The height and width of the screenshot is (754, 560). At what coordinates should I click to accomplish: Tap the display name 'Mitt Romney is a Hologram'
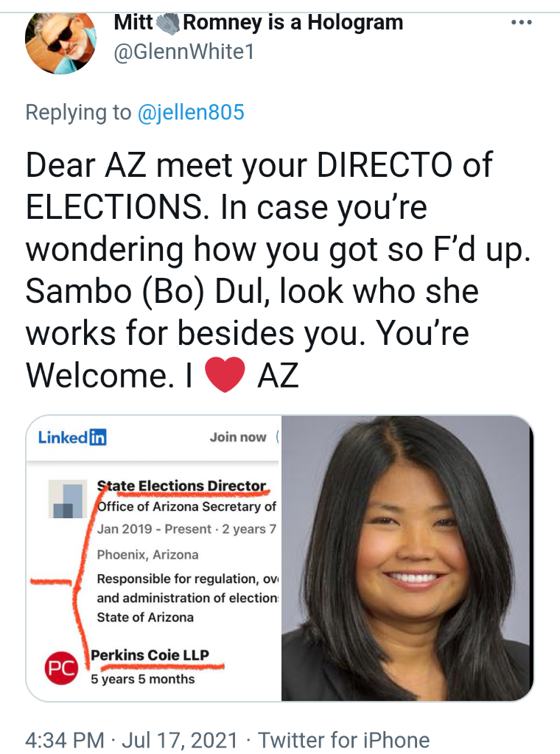[x=259, y=23]
